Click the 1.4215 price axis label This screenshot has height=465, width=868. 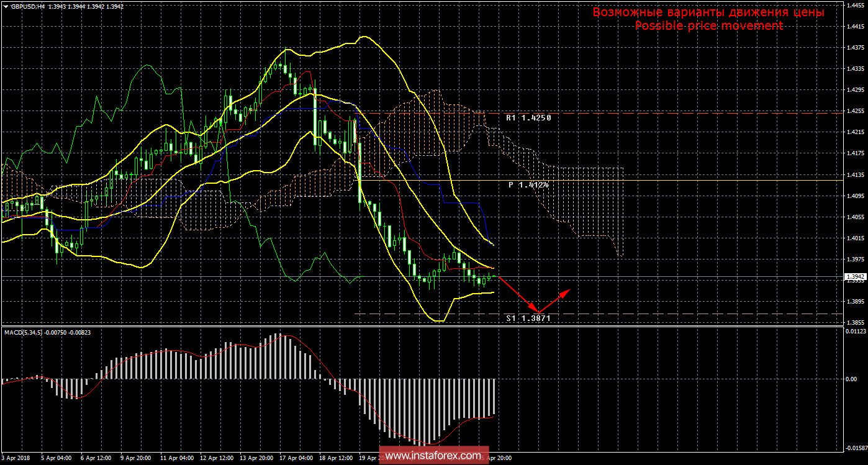[856, 132]
